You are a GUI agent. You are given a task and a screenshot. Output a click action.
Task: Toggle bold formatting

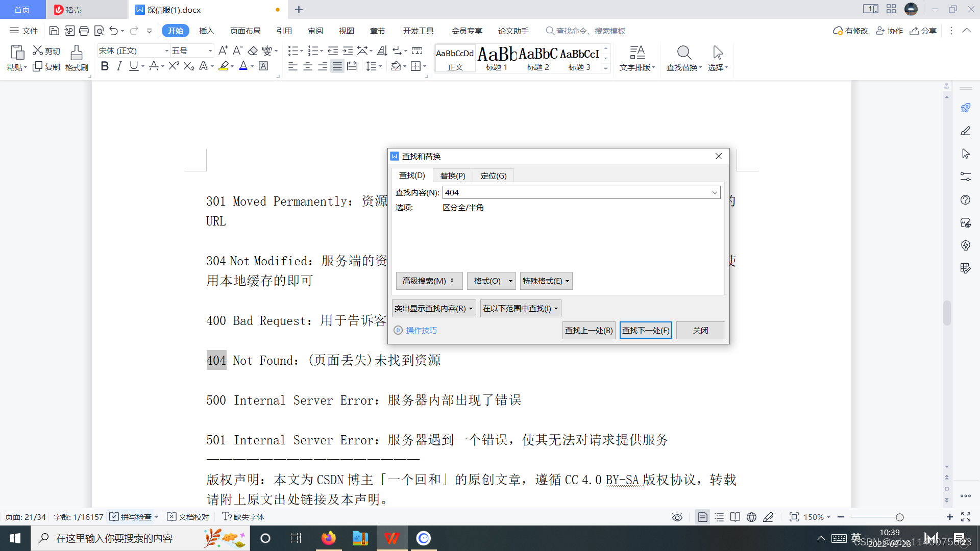click(105, 66)
